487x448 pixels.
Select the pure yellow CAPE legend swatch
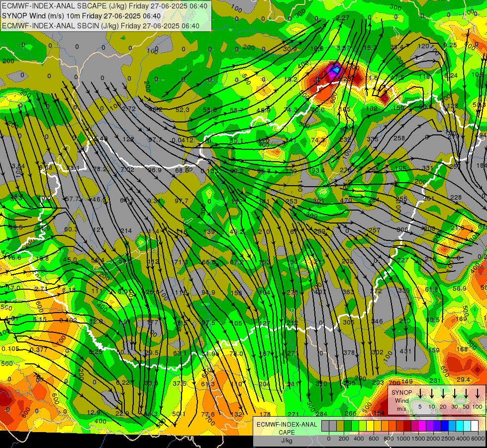click(x=370, y=426)
